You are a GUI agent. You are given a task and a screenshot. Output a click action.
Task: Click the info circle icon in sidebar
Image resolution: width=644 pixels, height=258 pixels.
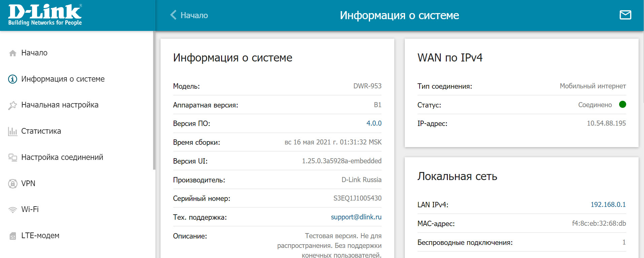(x=12, y=79)
